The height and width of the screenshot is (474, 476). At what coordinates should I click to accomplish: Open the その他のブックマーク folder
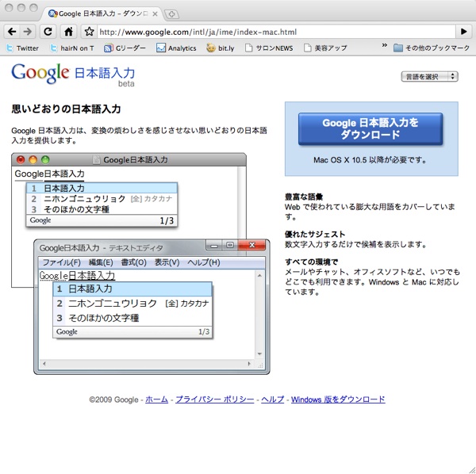click(x=432, y=48)
